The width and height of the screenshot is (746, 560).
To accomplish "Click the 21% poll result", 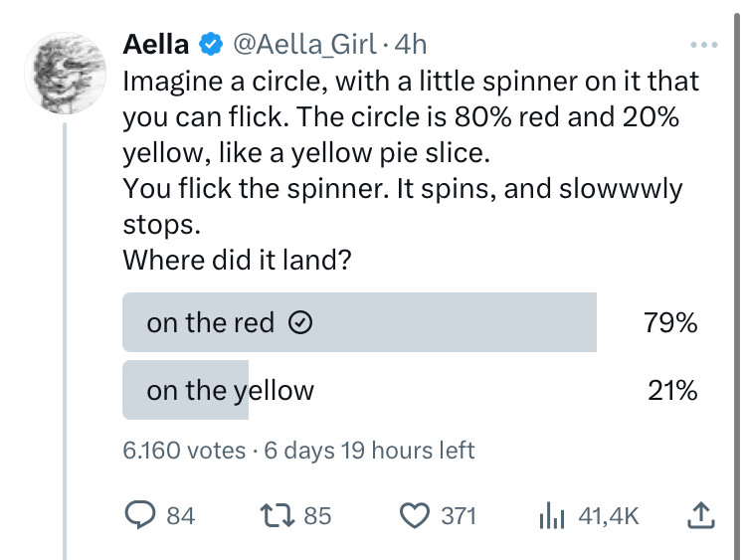I will point(672,391).
